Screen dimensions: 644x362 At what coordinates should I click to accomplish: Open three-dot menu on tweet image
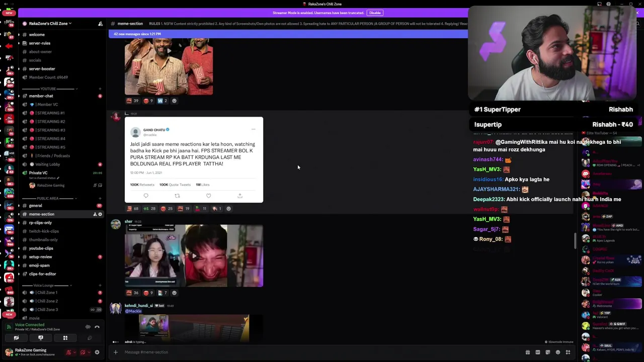[x=254, y=130]
